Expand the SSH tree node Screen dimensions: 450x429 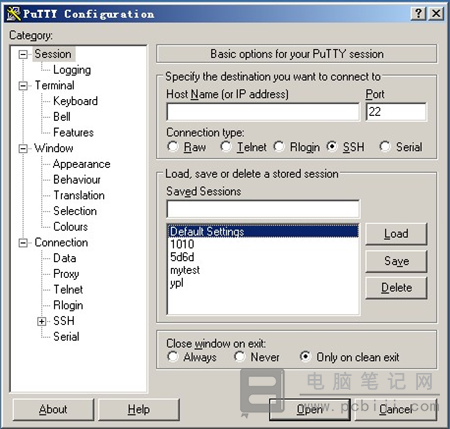[x=42, y=321]
